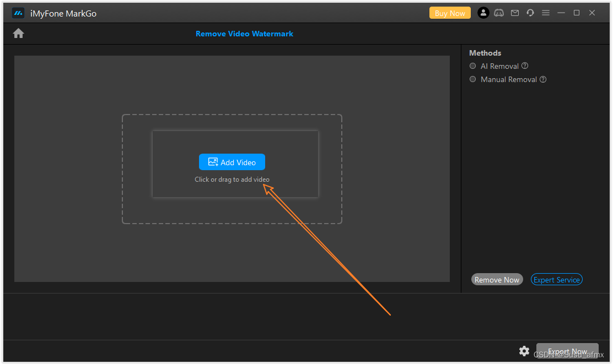
Task: Go to the home screen via house icon
Action: (18, 34)
